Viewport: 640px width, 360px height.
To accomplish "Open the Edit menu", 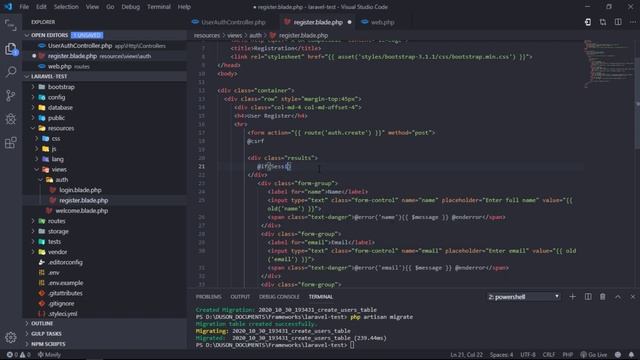I will [x=41, y=7].
